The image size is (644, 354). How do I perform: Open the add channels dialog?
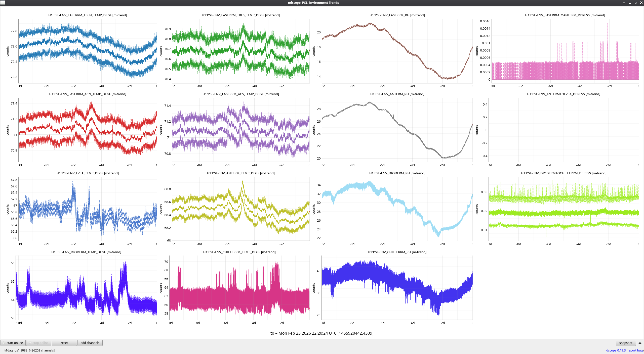[90, 343]
